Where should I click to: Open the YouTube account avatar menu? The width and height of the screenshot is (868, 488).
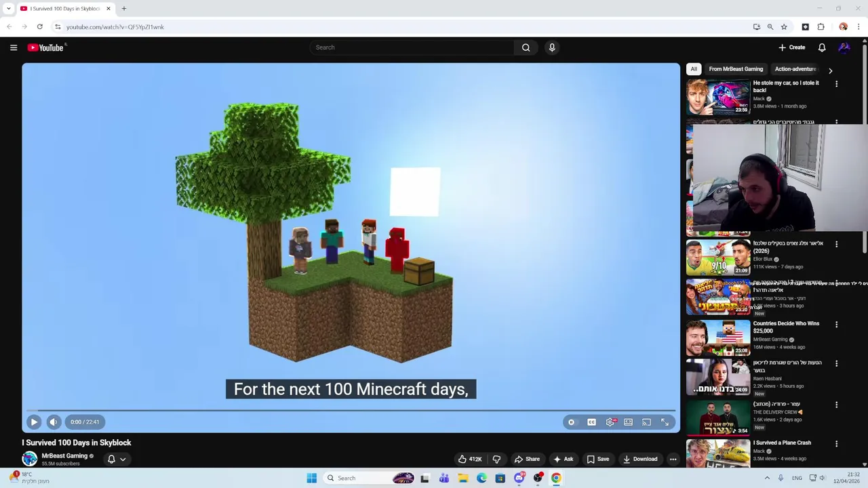[x=844, y=47]
